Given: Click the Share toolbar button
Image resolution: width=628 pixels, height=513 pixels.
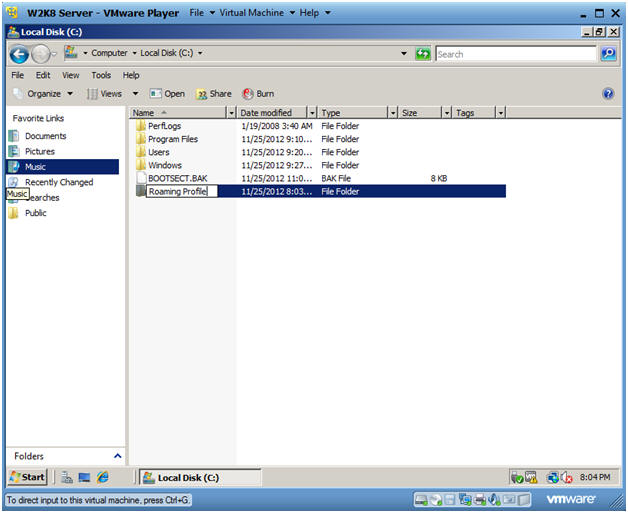Looking at the screenshot, I should coord(214,94).
